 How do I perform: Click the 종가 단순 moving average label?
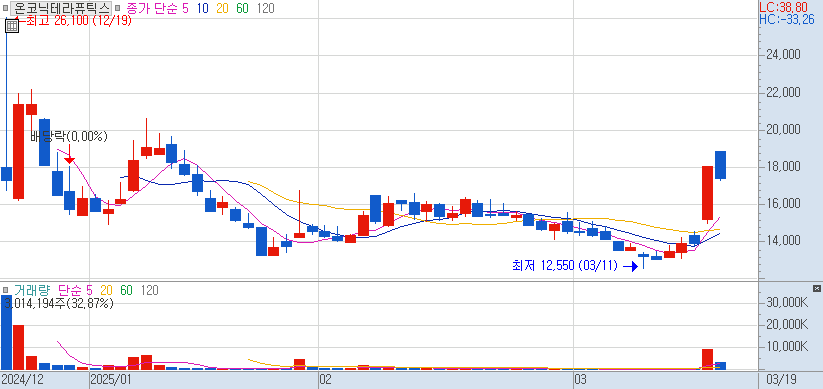click(x=151, y=8)
